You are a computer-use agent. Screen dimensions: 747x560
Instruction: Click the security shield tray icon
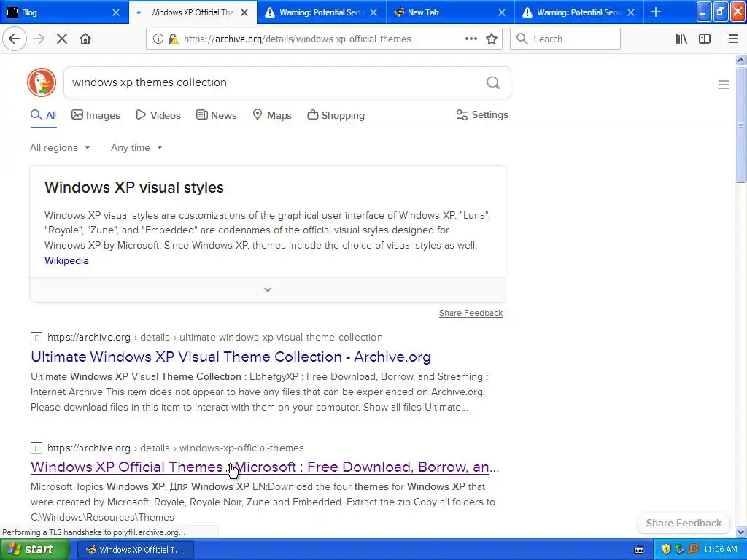666,549
